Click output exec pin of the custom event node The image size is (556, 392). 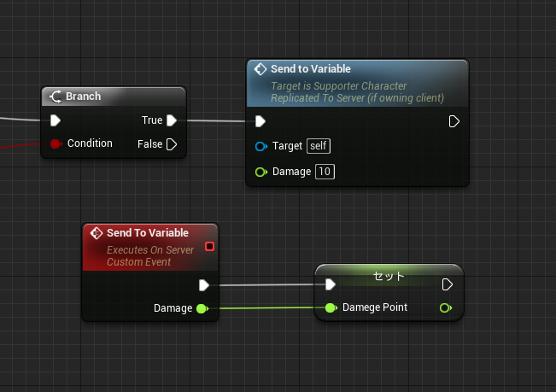click(204, 285)
